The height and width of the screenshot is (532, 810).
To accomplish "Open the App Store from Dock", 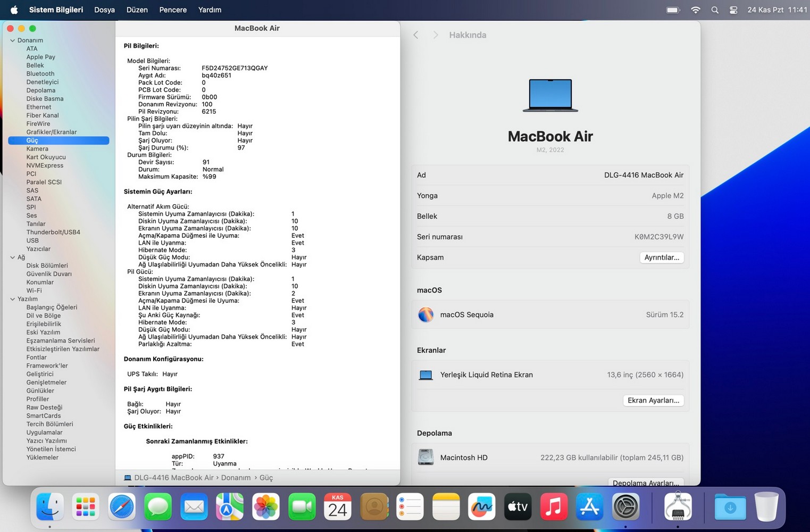I will click(x=589, y=506).
